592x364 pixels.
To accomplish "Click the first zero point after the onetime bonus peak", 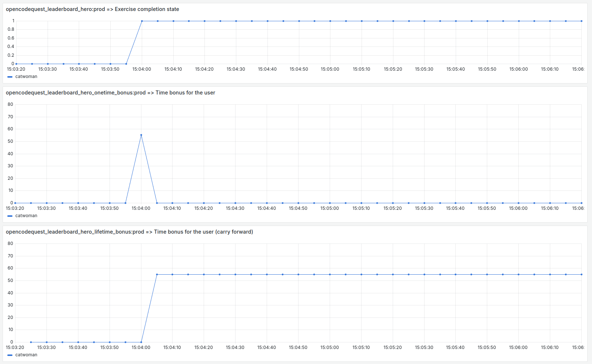I will (x=157, y=203).
